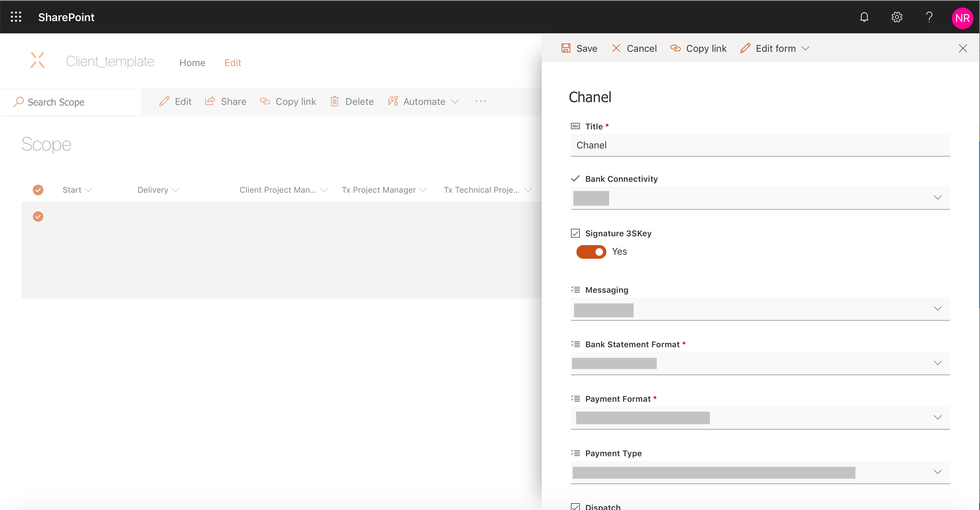Toggle the select-all items circle in the header
The image size is (980, 510).
coord(38,190)
